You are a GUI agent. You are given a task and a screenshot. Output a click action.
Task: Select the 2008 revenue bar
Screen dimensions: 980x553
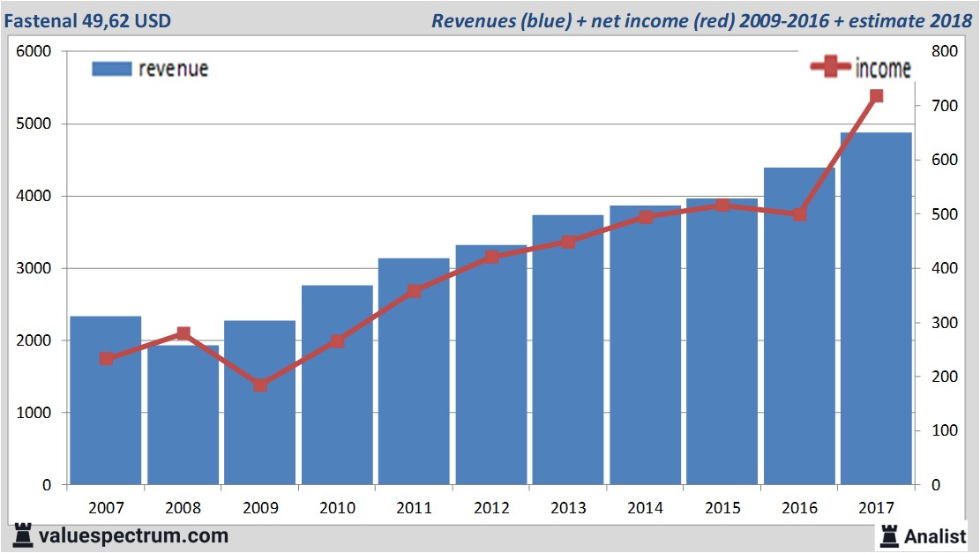pyautogui.click(x=183, y=415)
